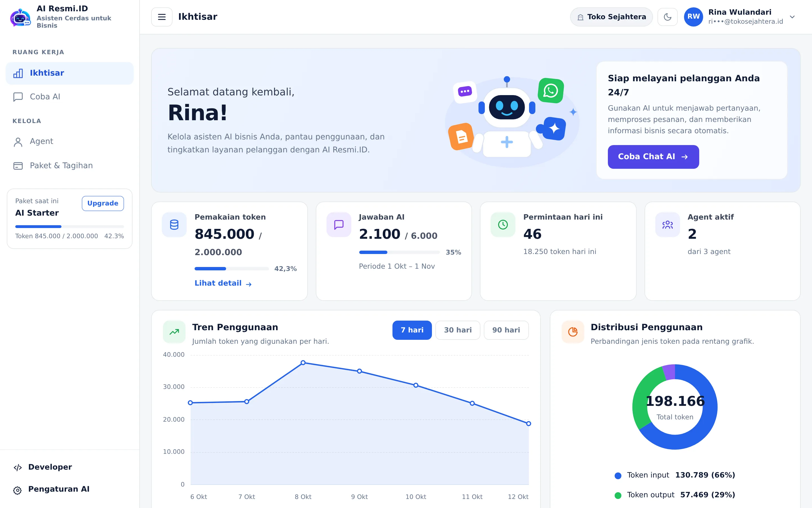Click the Pemakaian token 42,3% progress bar
812x508 pixels.
click(x=231, y=269)
